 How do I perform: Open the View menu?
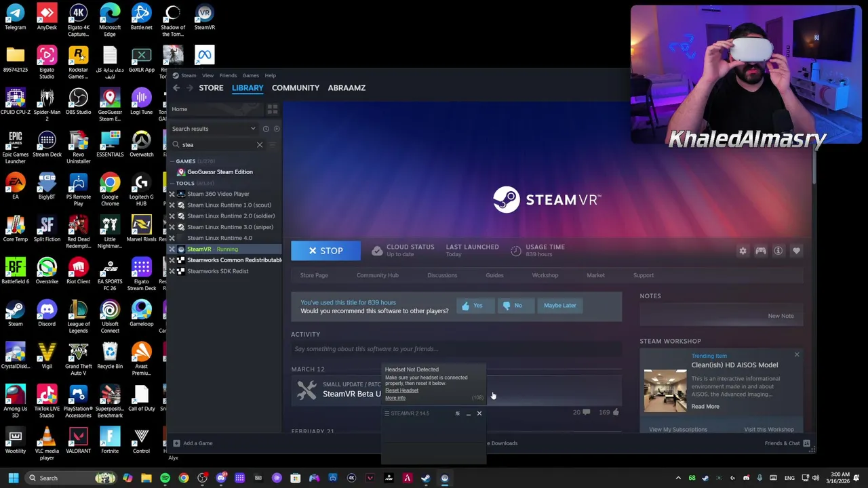click(x=208, y=75)
